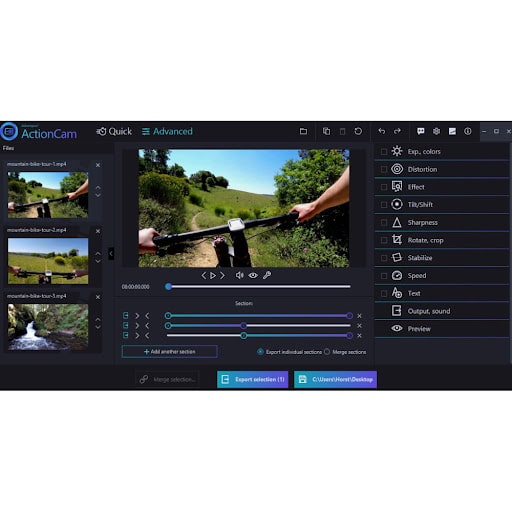Click the reset circular arrow icon

pyautogui.click(x=358, y=131)
